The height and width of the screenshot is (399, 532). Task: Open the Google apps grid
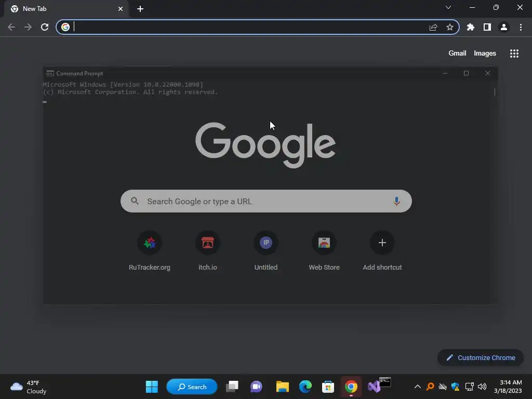point(514,54)
